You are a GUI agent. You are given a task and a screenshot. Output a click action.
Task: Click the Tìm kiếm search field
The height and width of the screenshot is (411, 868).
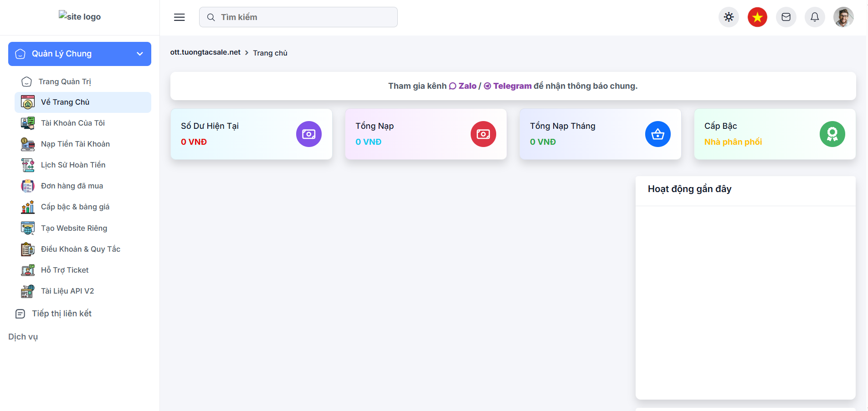298,17
